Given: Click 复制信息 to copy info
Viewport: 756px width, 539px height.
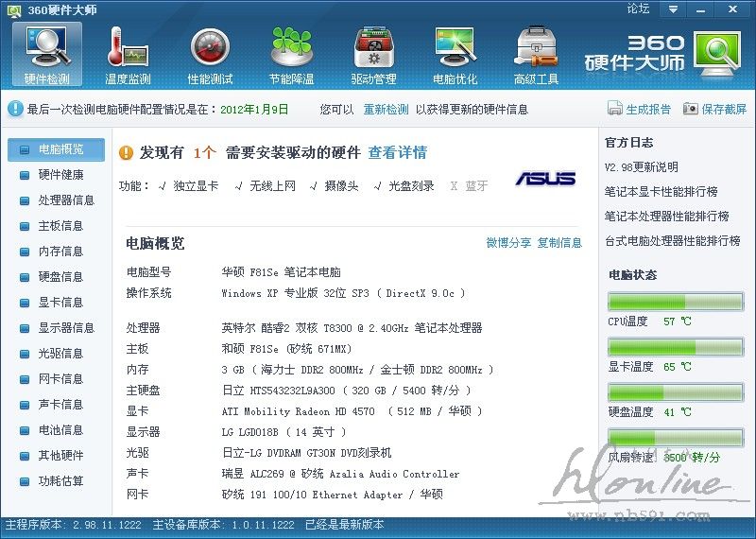Looking at the screenshot, I should pyautogui.click(x=559, y=243).
